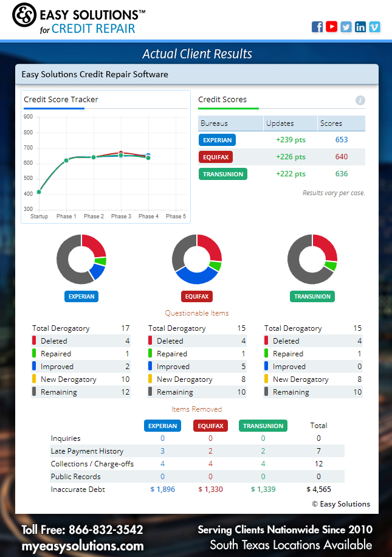This screenshot has height=557, width=392.
Task: Click Experian Total Derogatory value 17
Action: tap(125, 328)
